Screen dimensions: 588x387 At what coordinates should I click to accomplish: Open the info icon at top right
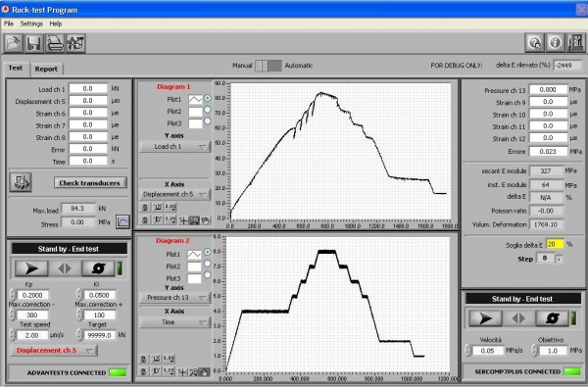coord(555,43)
